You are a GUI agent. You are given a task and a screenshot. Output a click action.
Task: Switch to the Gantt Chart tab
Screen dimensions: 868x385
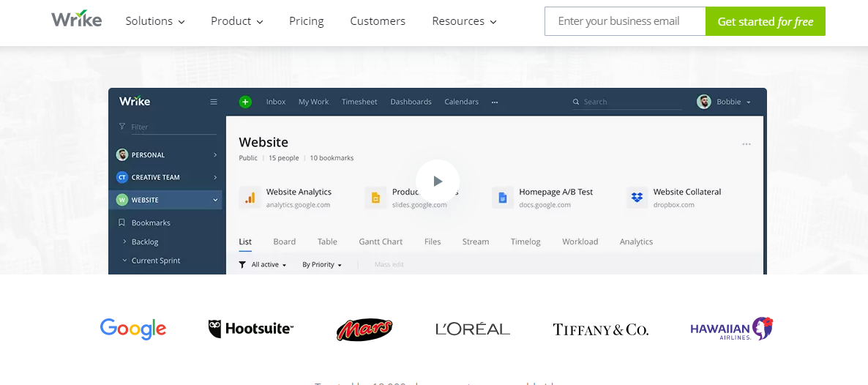[381, 242]
